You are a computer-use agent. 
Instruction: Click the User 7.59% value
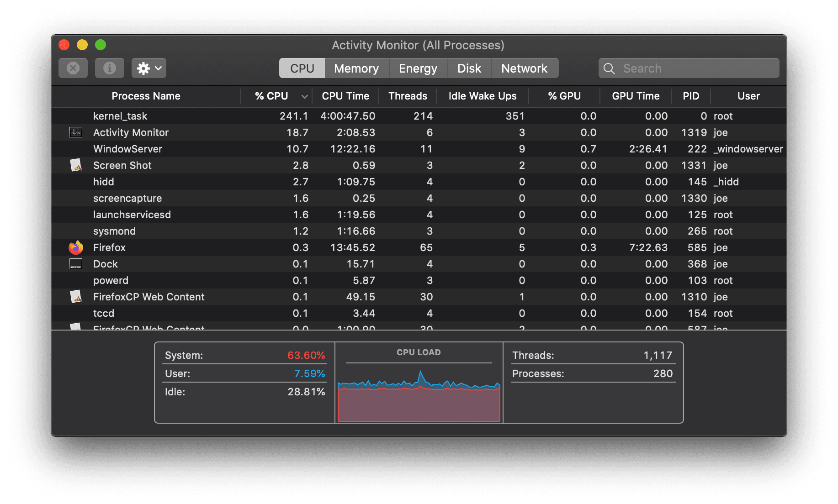tap(309, 373)
